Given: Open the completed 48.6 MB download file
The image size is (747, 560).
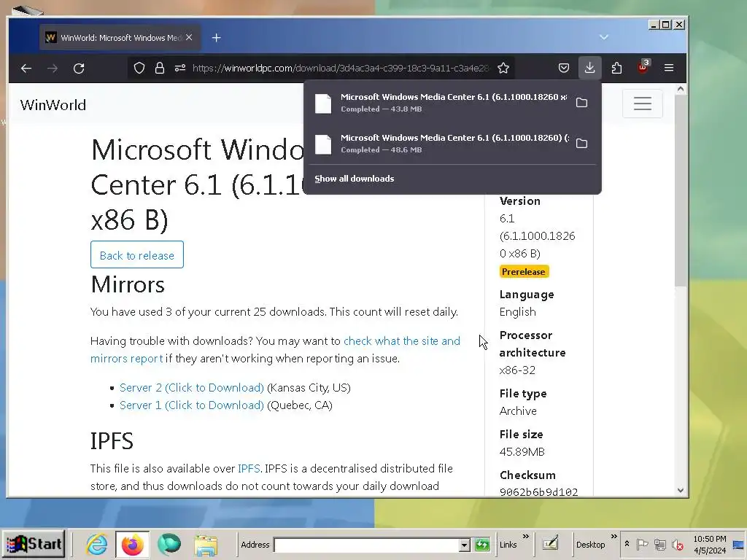Looking at the screenshot, I should tap(439, 144).
